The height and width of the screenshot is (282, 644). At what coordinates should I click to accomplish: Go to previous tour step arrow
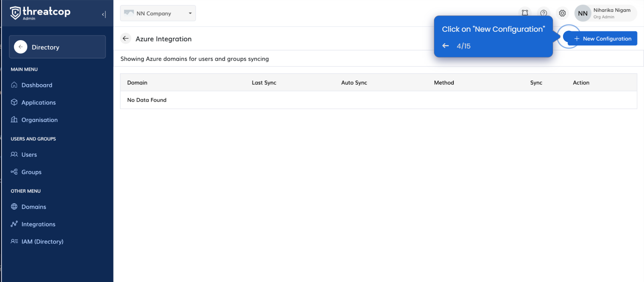[445, 46]
